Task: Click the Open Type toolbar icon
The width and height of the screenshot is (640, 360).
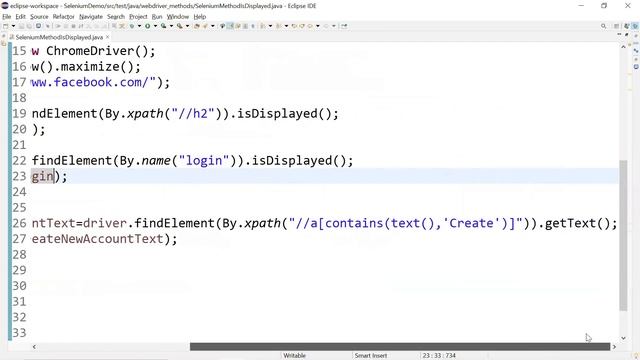Action: coord(196,26)
